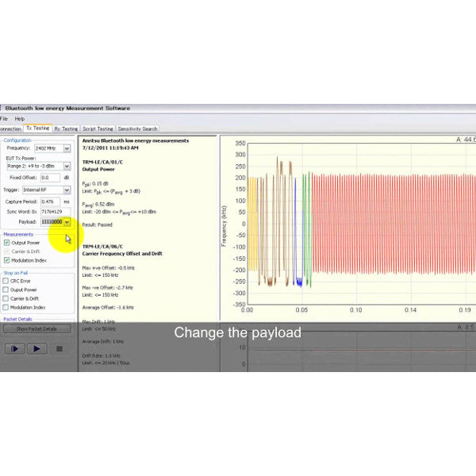Open the Help menu
This screenshot has height=476, width=476.
pyautogui.click(x=20, y=118)
